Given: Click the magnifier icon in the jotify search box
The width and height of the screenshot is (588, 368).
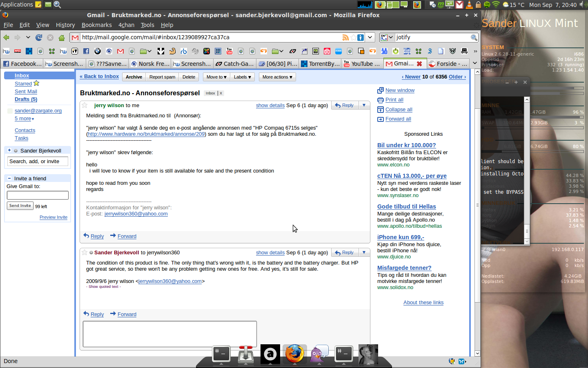Looking at the screenshot, I should pos(474,38).
